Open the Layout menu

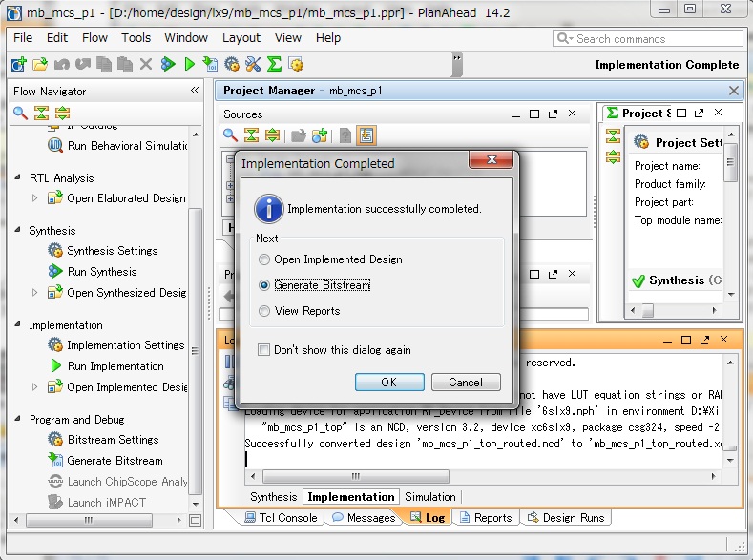(241, 37)
